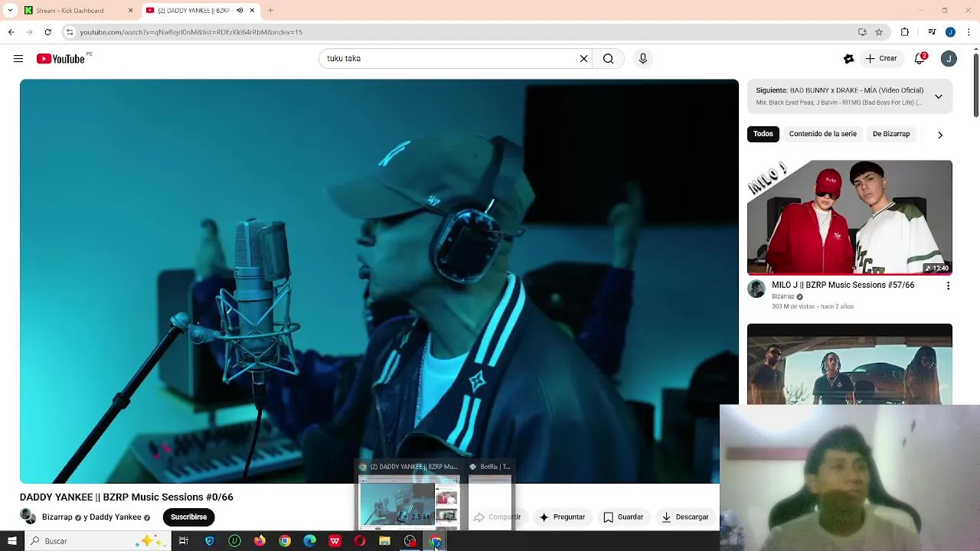Open the YouTube account avatar menu

point(949,59)
